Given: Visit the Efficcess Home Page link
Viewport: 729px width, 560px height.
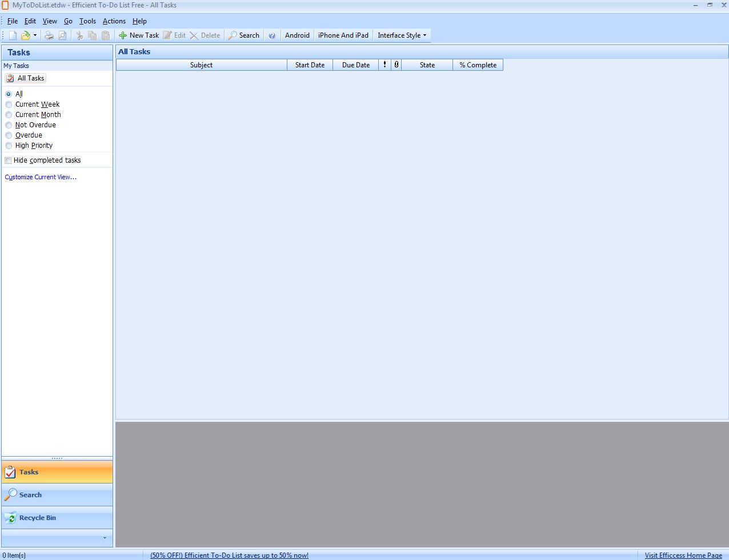Looking at the screenshot, I should pyautogui.click(x=683, y=555).
